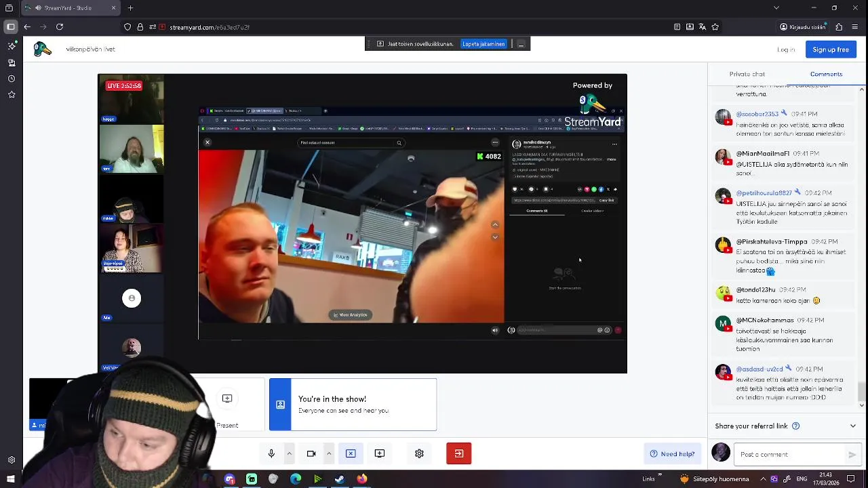Switch to Comments tab

click(826, 74)
